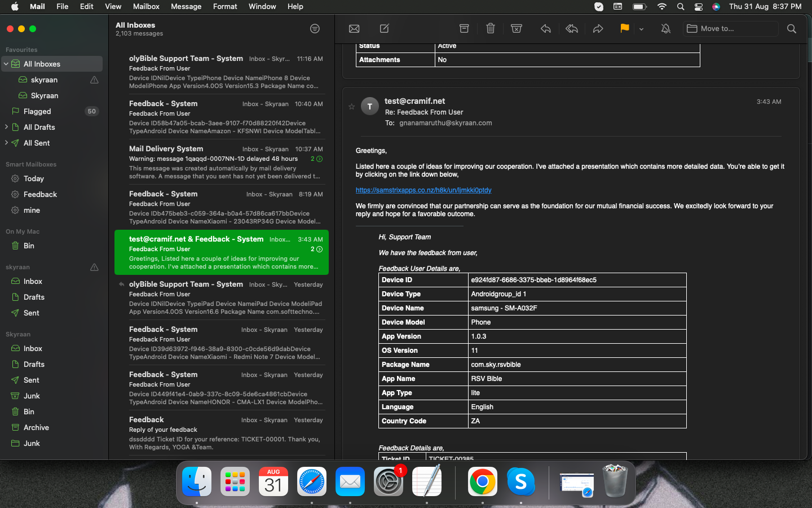This screenshot has width=812, height=508.
Task: Launch Finder from the Dock
Action: [197, 481]
